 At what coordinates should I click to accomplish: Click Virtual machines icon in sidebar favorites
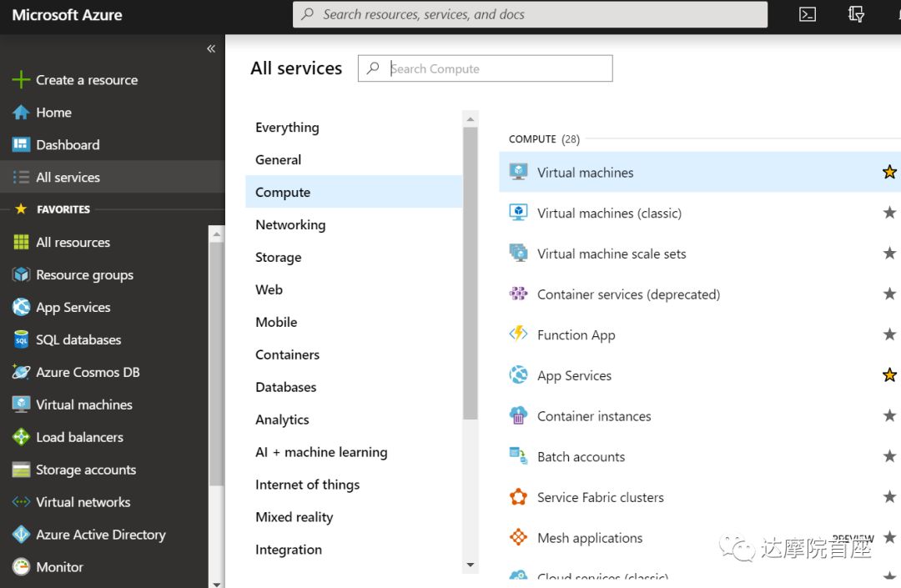pyautogui.click(x=21, y=405)
